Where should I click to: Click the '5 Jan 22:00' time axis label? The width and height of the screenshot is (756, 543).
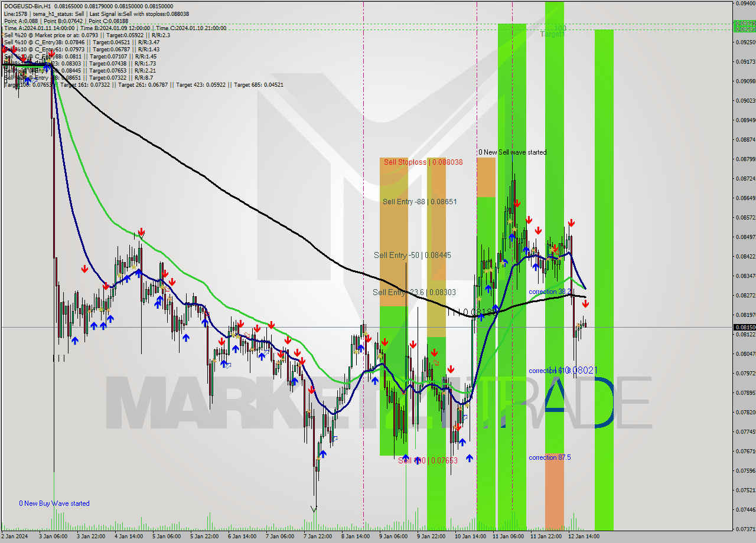pyautogui.click(x=204, y=537)
